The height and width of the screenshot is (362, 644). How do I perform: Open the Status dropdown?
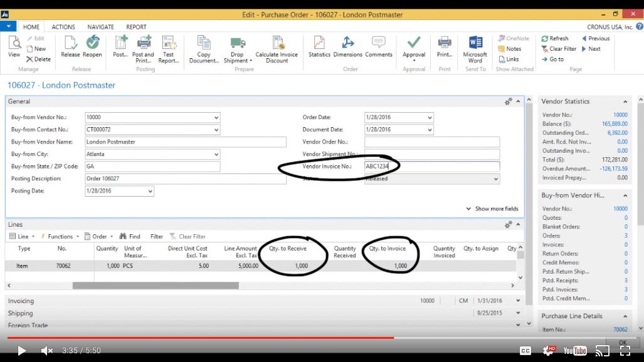coord(496,179)
